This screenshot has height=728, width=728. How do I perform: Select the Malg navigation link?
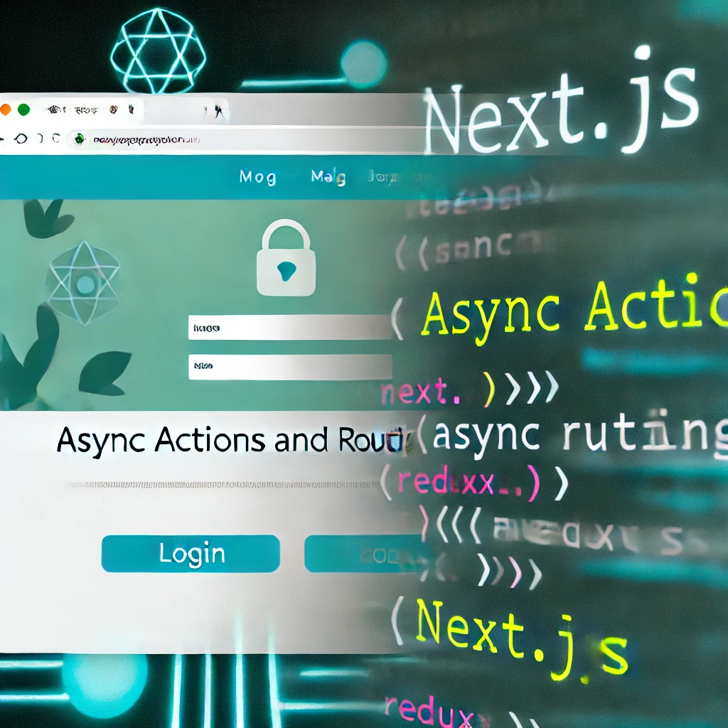[x=327, y=177]
